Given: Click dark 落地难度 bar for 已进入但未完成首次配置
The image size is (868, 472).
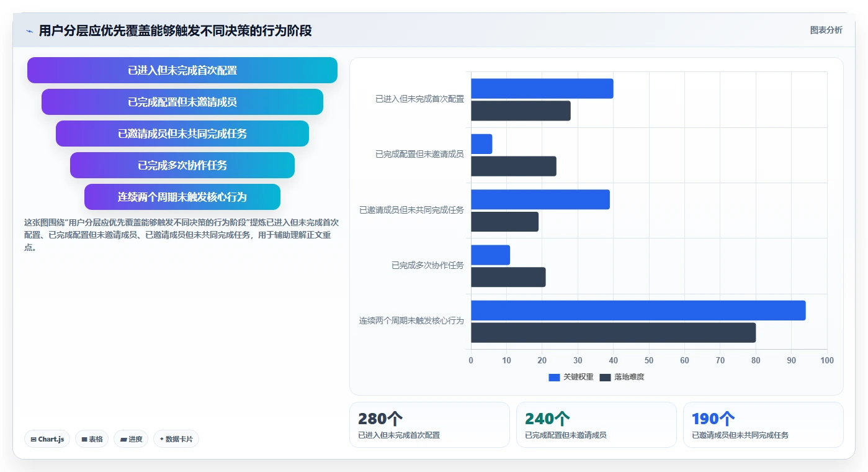Looking at the screenshot, I should pyautogui.click(x=521, y=111).
